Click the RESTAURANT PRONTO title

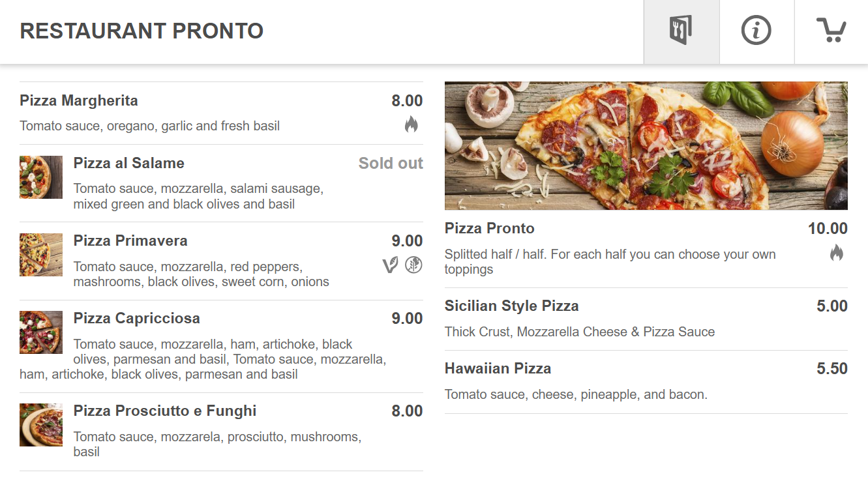click(142, 31)
